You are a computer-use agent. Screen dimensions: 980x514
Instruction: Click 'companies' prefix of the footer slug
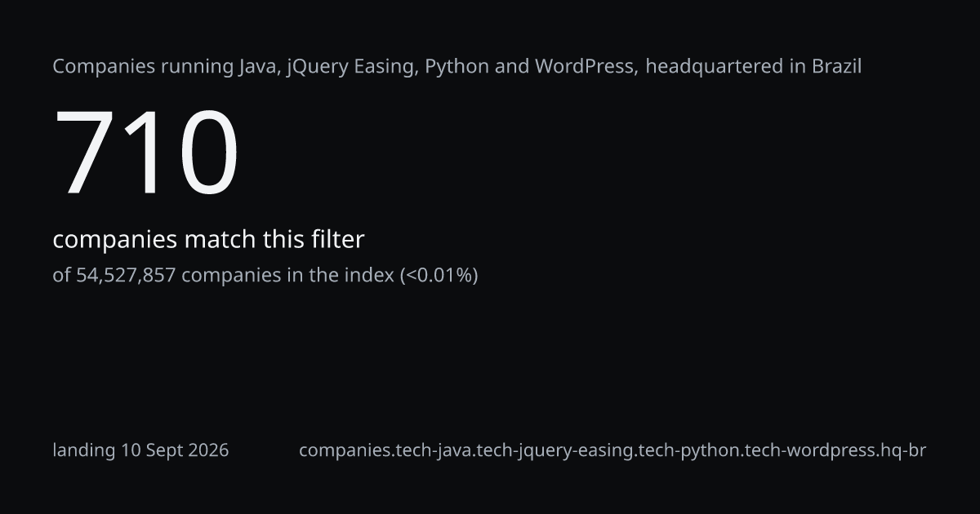(344, 450)
